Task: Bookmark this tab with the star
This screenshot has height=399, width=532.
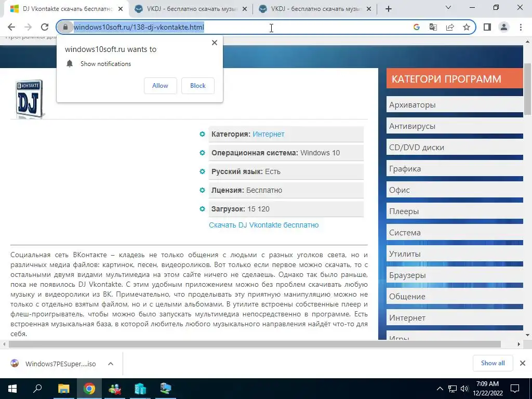Action: click(467, 27)
